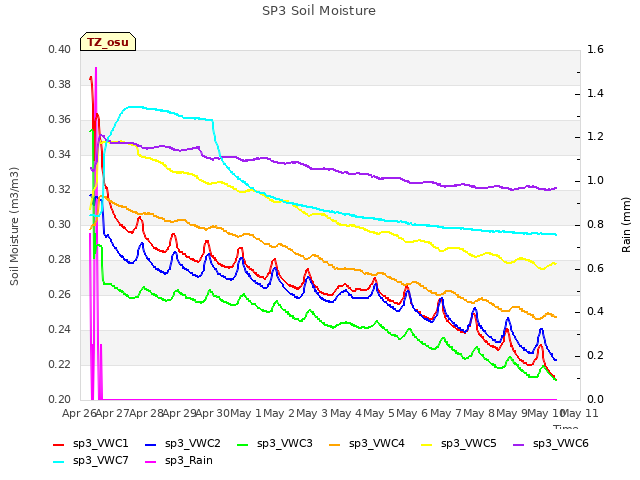Click the 0.22 soil moisture axis value
The height and width of the screenshot is (480, 640).
[60, 364]
